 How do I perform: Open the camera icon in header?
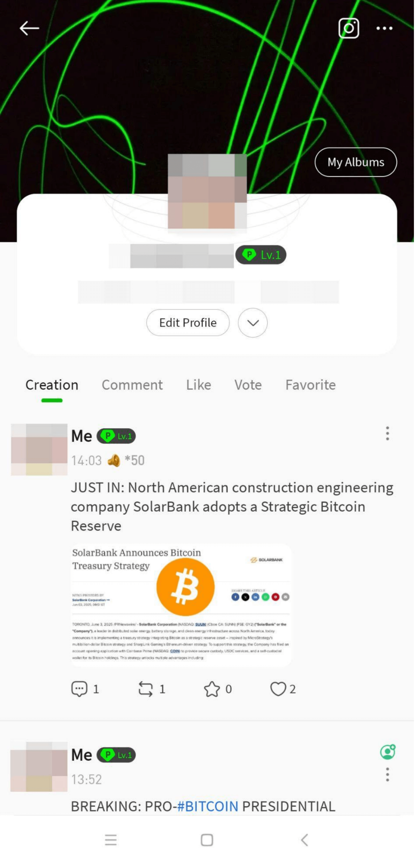pyautogui.click(x=349, y=28)
